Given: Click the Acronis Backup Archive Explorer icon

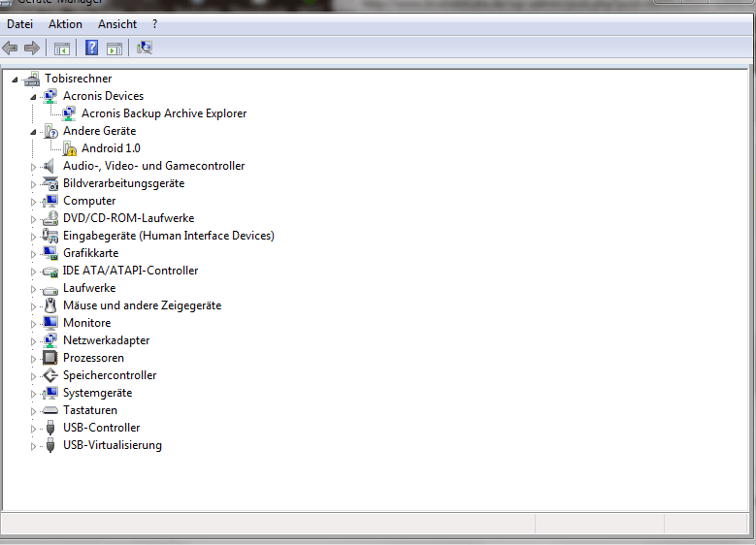Looking at the screenshot, I should point(69,113).
